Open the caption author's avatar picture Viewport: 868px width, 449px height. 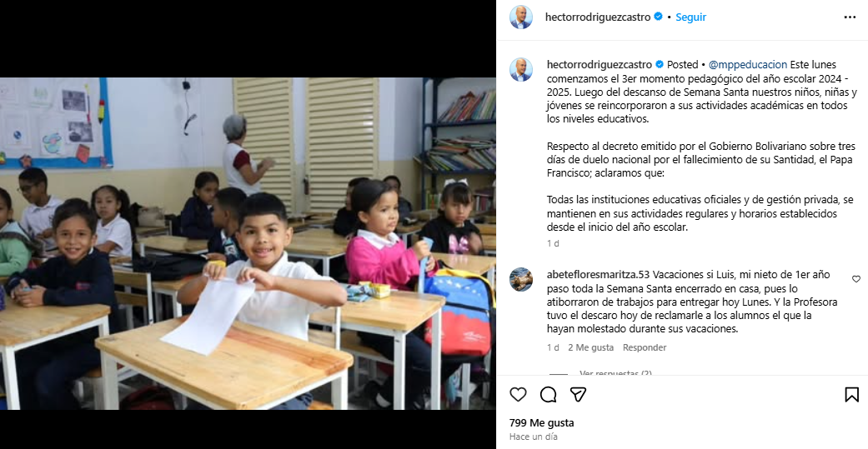click(x=521, y=70)
